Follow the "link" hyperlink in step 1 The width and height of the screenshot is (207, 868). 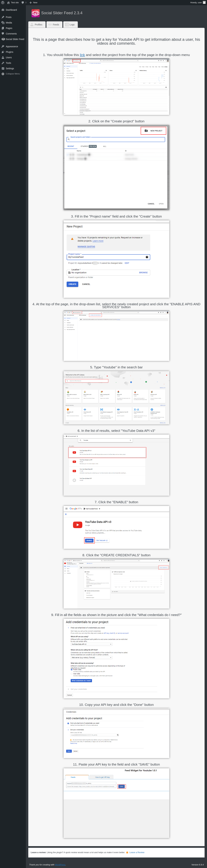point(82,55)
